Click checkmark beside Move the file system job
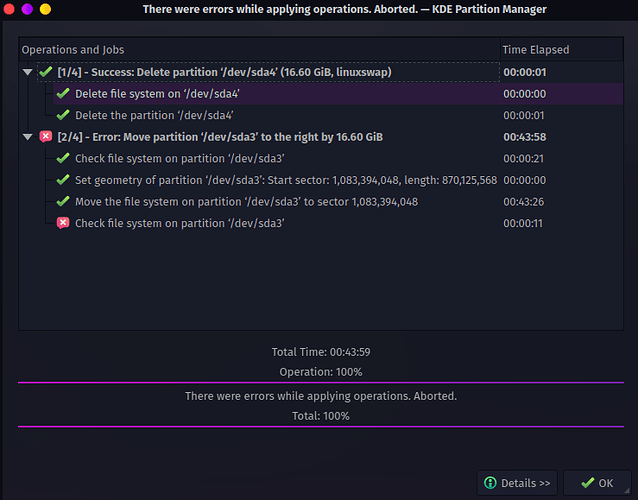The width and height of the screenshot is (638, 500). (x=63, y=201)
